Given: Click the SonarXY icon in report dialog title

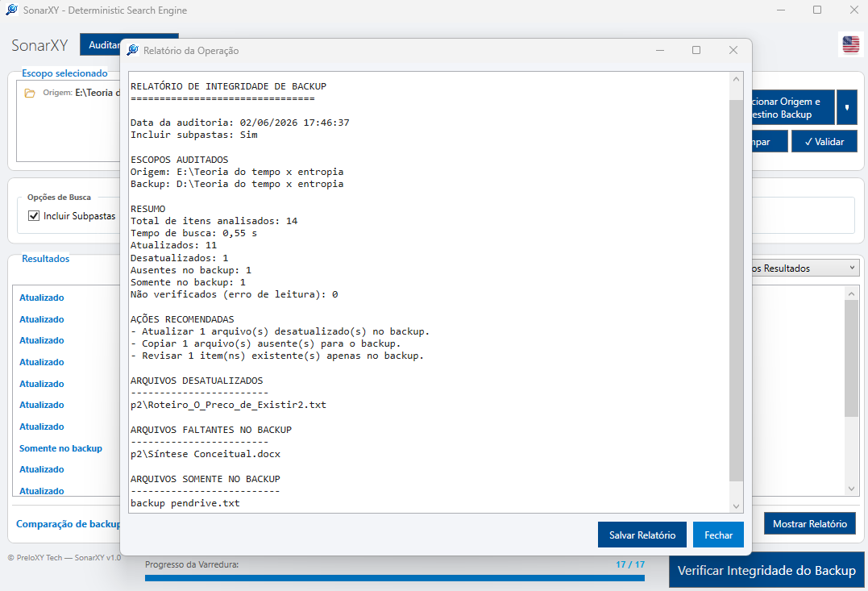Looking at the screenshot, I should point(132,50).
